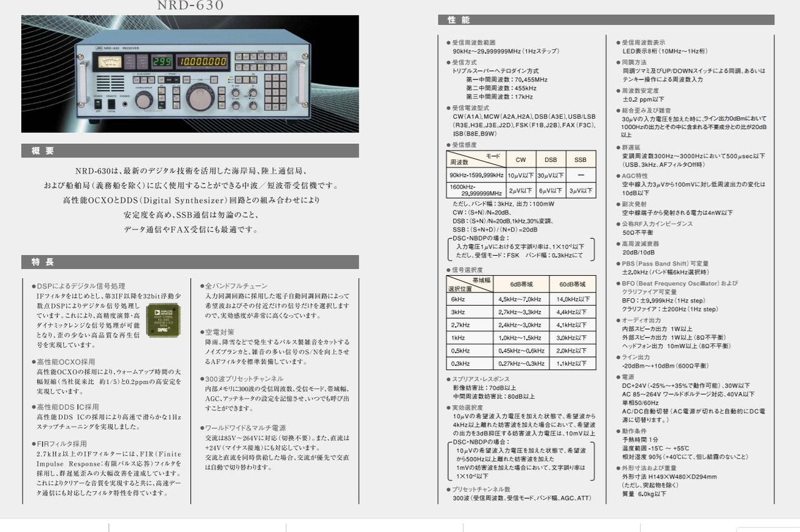Click the Analog Devices DSP chip image
The image size is (800, 532).
[164, 319]
